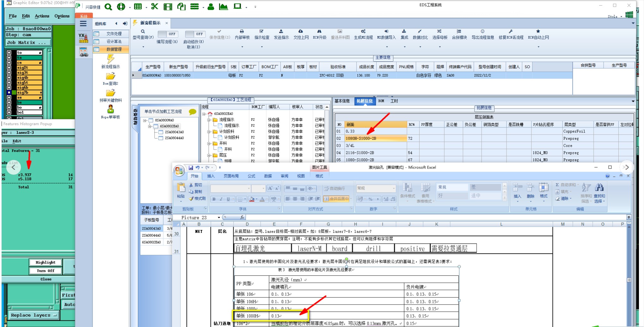Toggle checkbox beside layer 'cs'
This screenshot has width=644, height=327.
[9, 63]
